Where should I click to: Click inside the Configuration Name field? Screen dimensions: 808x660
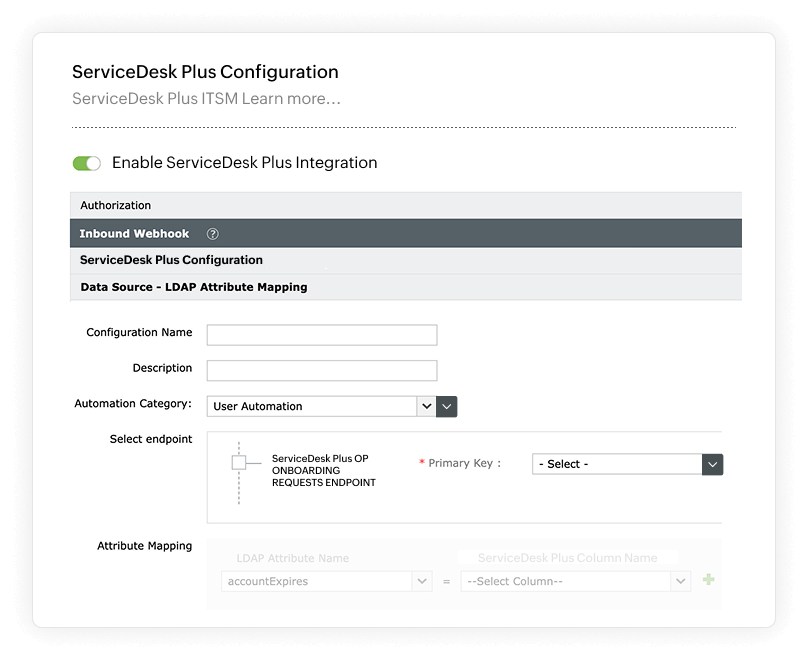click(320, 334)
